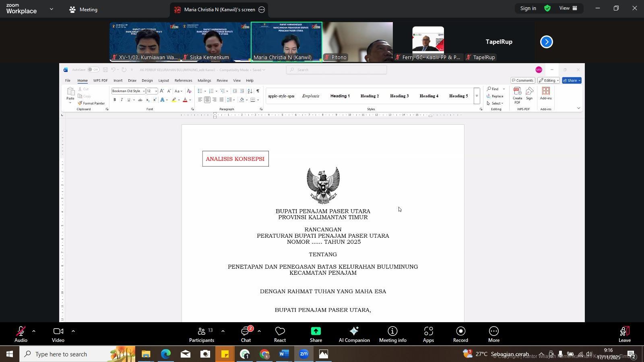Viewport: 644px width, 362px height.
Task: Click the font color swatch in ribbon
Action: coord(185,100)
